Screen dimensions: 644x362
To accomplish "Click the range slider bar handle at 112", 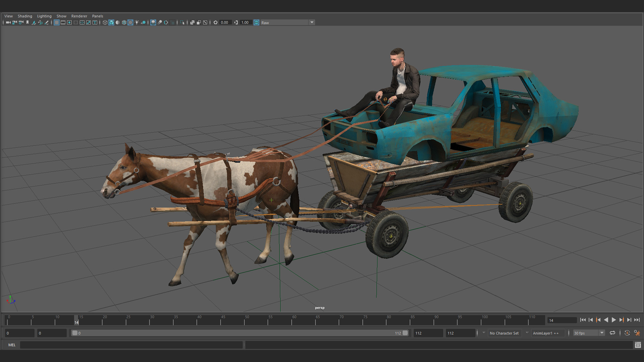I will pyautogui.click(x=405, y=333).
